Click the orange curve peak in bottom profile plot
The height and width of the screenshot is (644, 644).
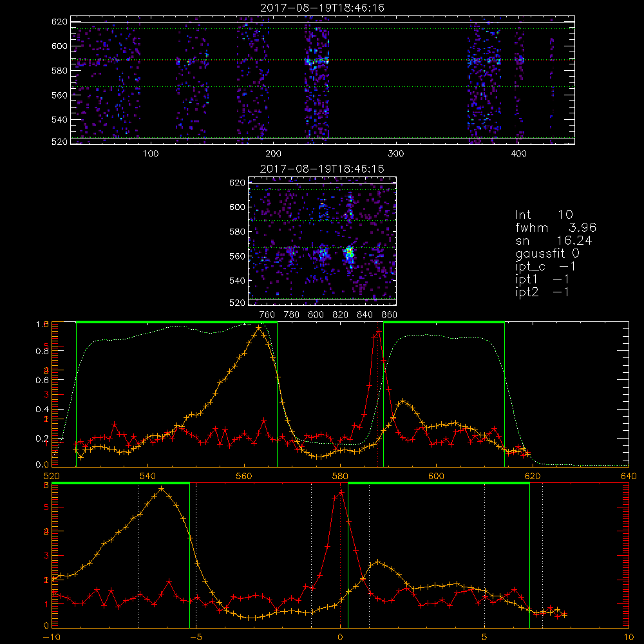(x=162, y=488)
